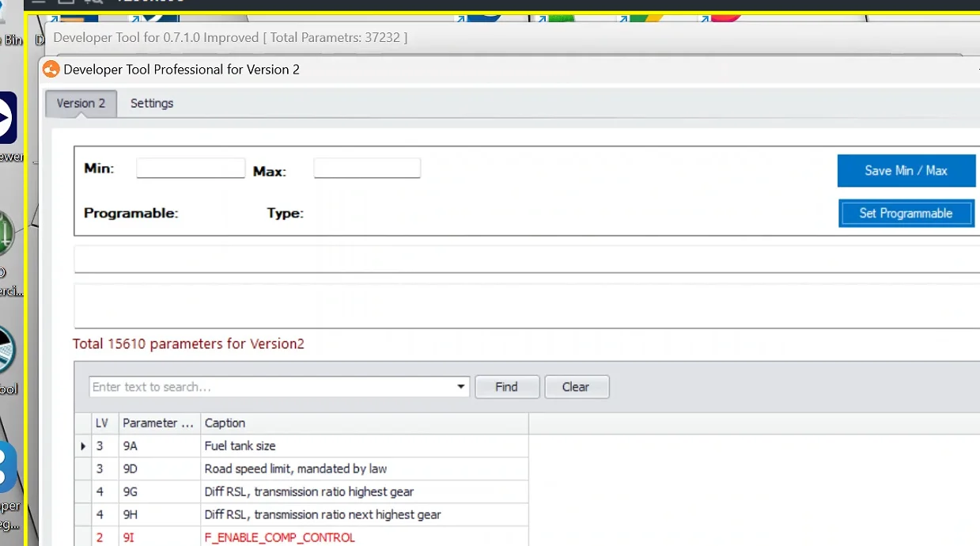Click parameter cell 9D
This screenshot has width=980, height=546.
159,468
